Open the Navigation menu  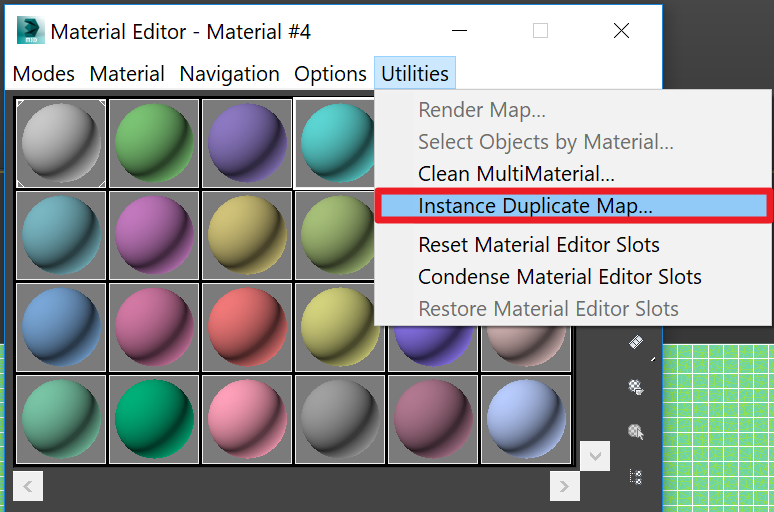230,74
